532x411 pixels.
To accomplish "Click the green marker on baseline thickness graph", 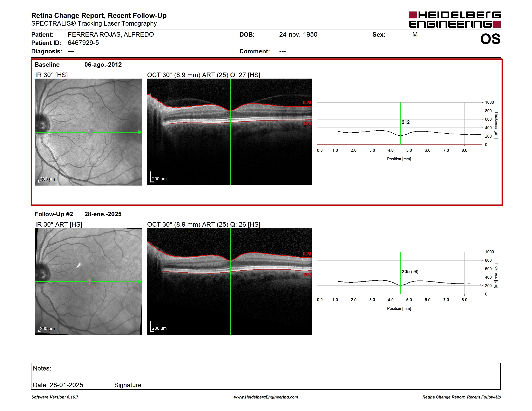I will 400,124.
